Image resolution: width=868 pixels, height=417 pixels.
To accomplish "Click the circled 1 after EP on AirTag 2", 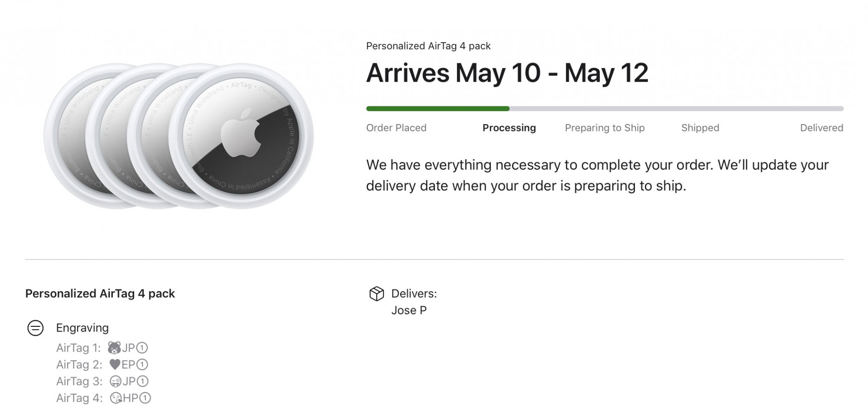I will (x=142, y=364).
